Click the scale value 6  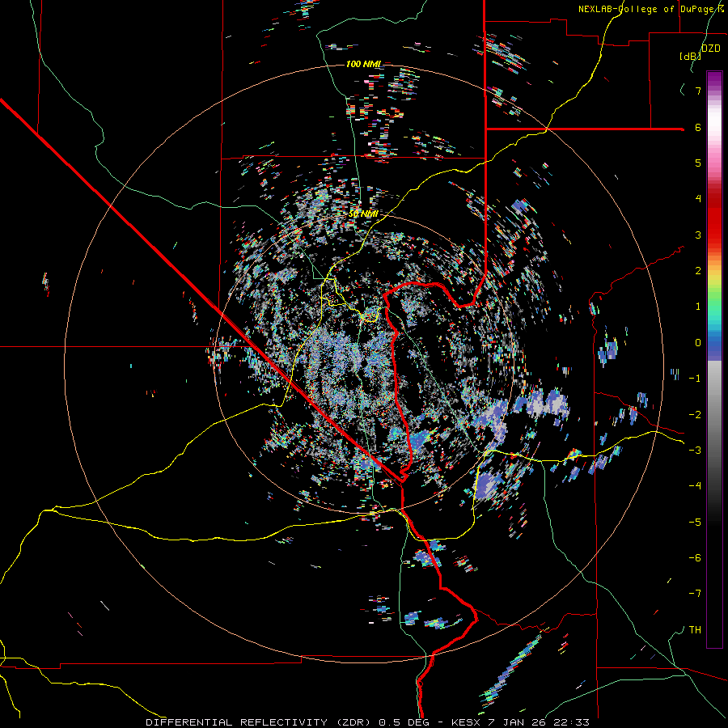click(698, 127)
